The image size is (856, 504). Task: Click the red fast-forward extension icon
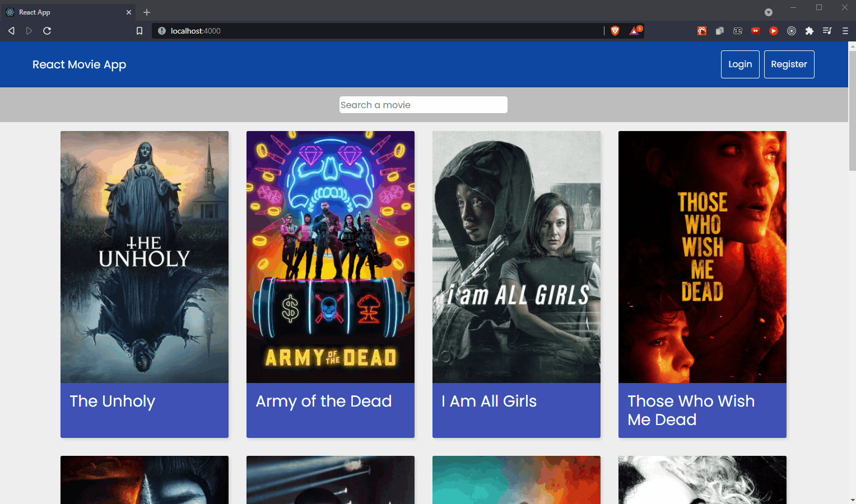click(x=756, y=31)
